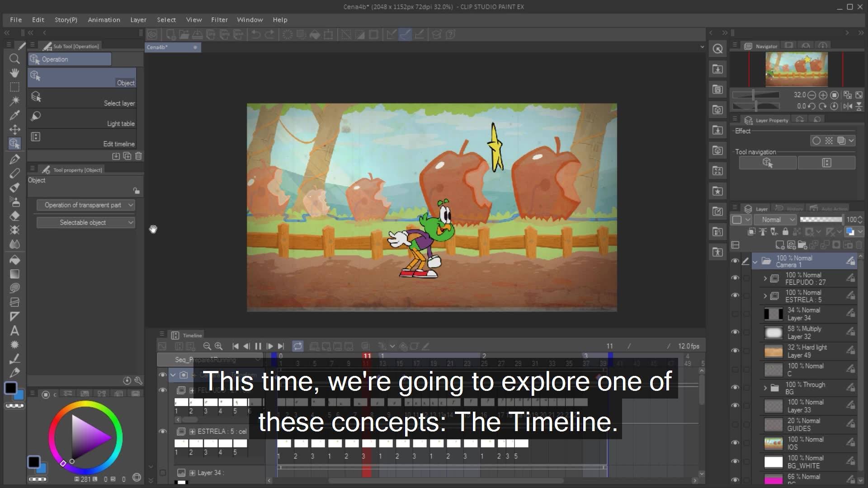Select the Eyedropper tool
Image resolution: width=868 pixels, height=488 pixels.
[x=14, y=115]
